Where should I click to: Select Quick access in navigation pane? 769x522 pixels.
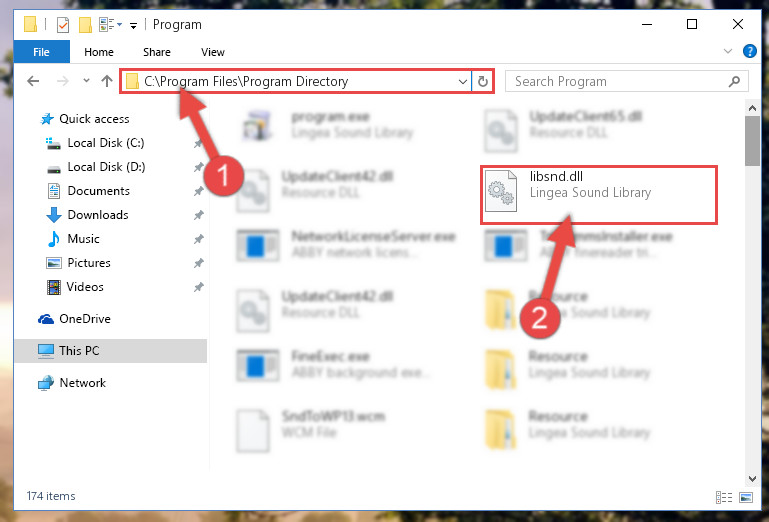pyautogui.click(x=94, y=119)
